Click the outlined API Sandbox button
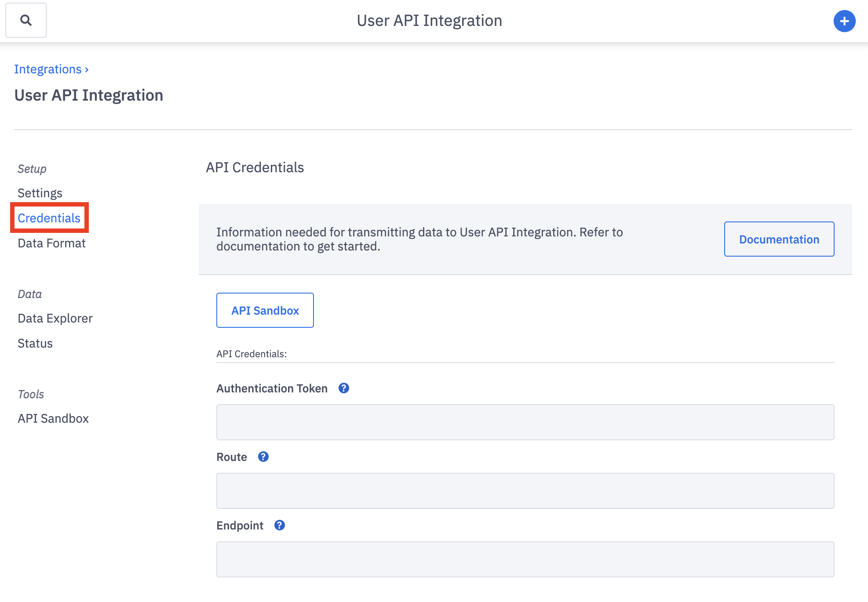This screenshot has height=602, width=868. pyautogui.click(x=265, y=310)
